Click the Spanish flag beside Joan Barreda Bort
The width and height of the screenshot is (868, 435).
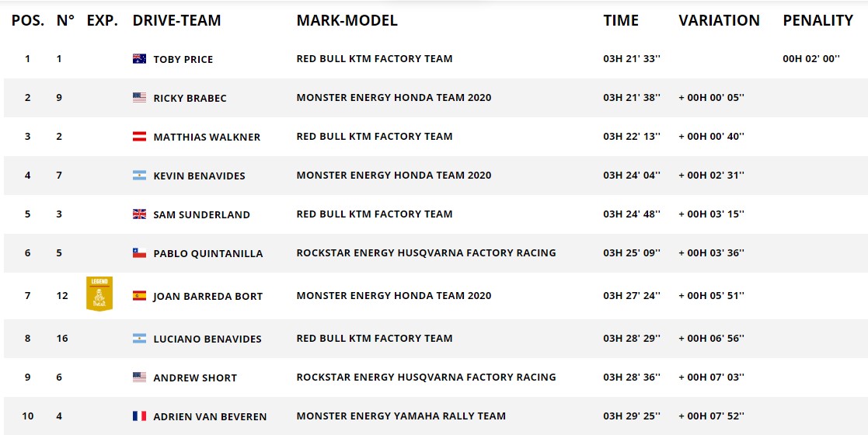[x=140, y=295]
